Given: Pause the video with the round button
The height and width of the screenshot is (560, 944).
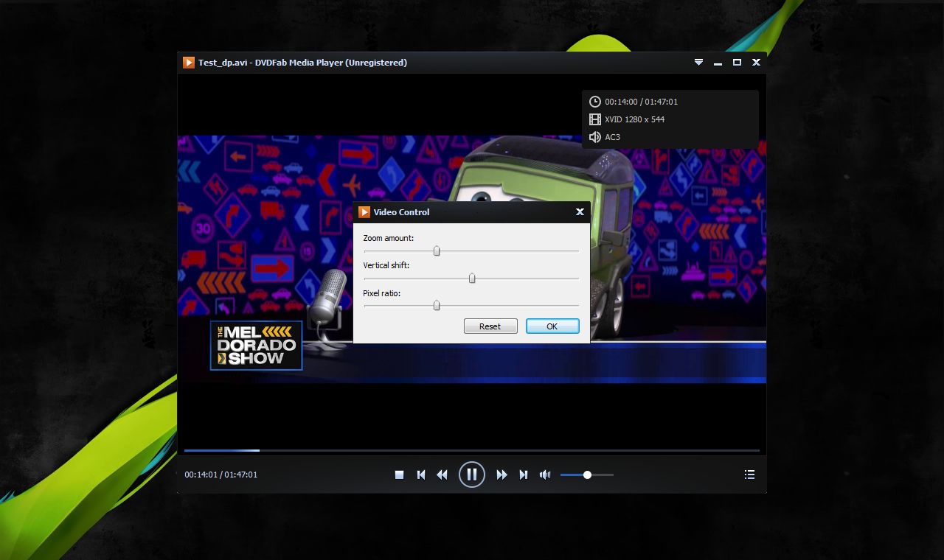Looking at the screenshot, I should click(472, 475).
